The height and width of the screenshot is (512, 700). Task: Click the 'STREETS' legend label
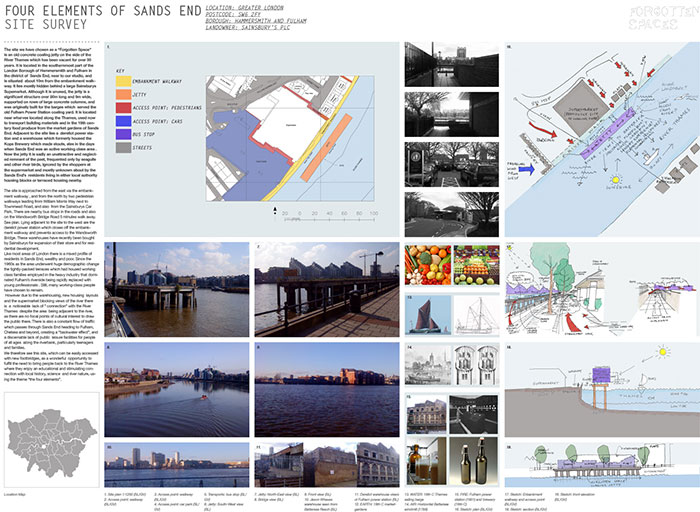(142, 148)
